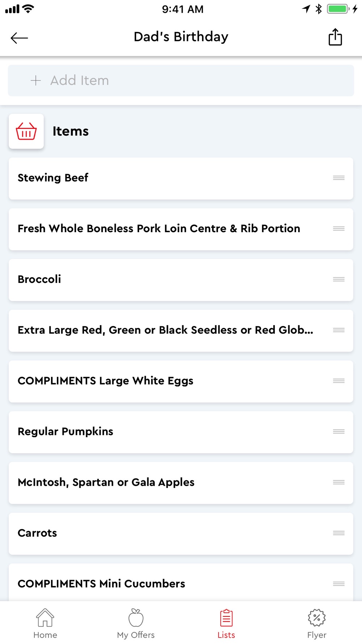Tap the Dad's Birthday list title
Viewport: 362px width, 644px height.
coord(181,37)
